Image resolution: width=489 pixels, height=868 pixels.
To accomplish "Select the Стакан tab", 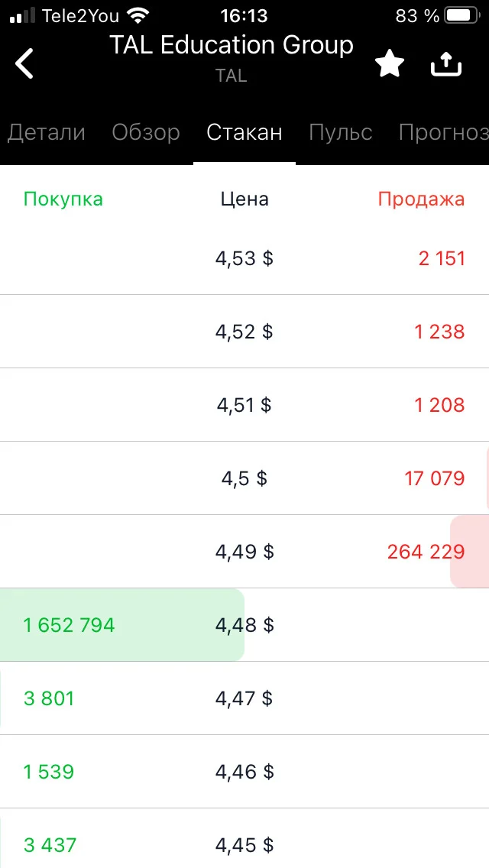I will click(244, 132).
